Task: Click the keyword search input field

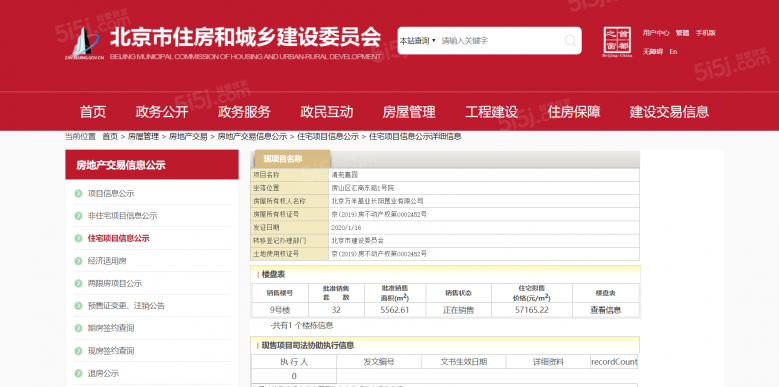Action: coord(499,41)
